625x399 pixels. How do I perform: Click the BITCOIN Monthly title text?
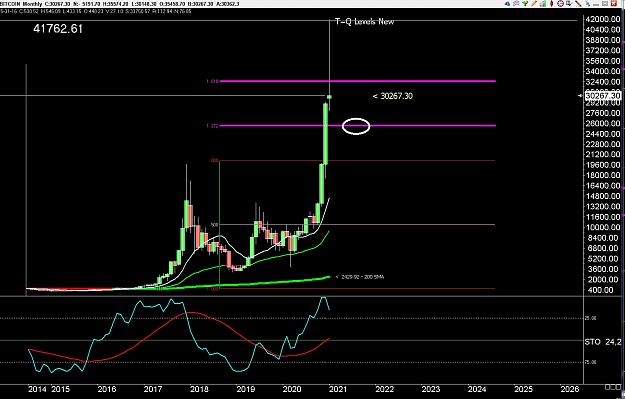(21, 4)
